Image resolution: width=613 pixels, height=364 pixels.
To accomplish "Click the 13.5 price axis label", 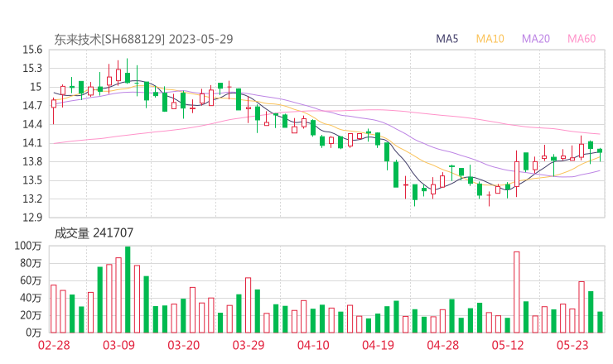I will tap(32, 180).
